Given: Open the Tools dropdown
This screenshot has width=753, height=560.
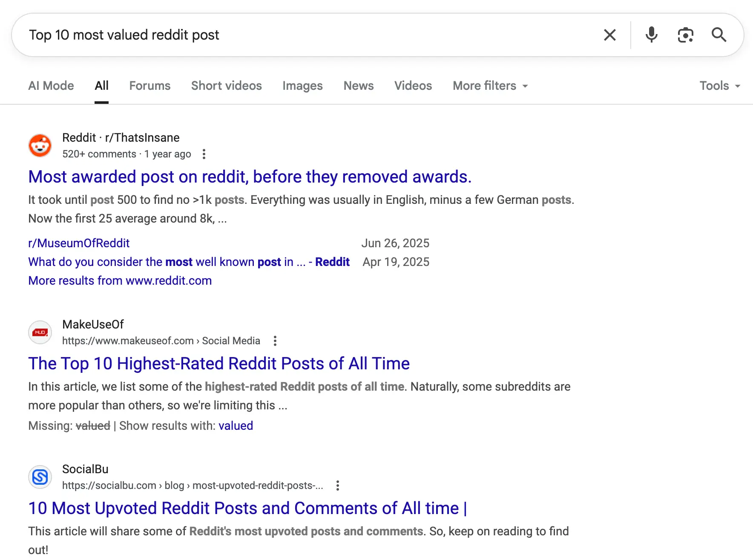Looking at the screenshot, I should pyautogui.click(x=720, y=86).
